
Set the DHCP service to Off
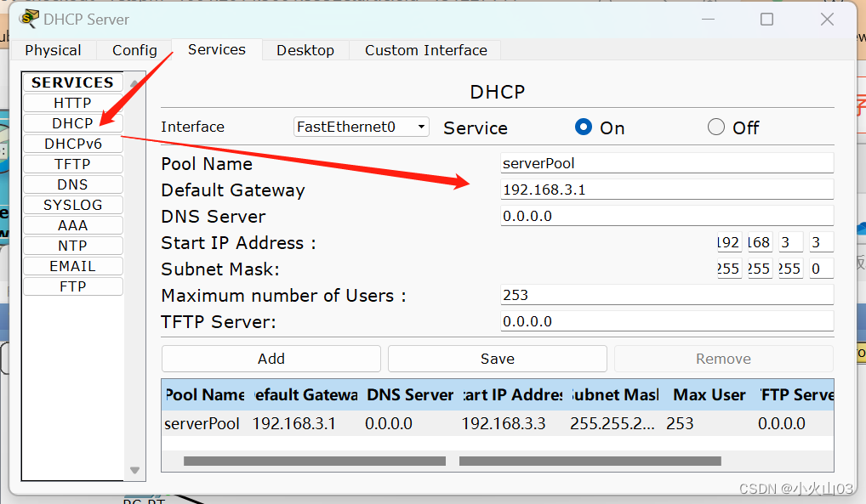click(x=715, y=127)
